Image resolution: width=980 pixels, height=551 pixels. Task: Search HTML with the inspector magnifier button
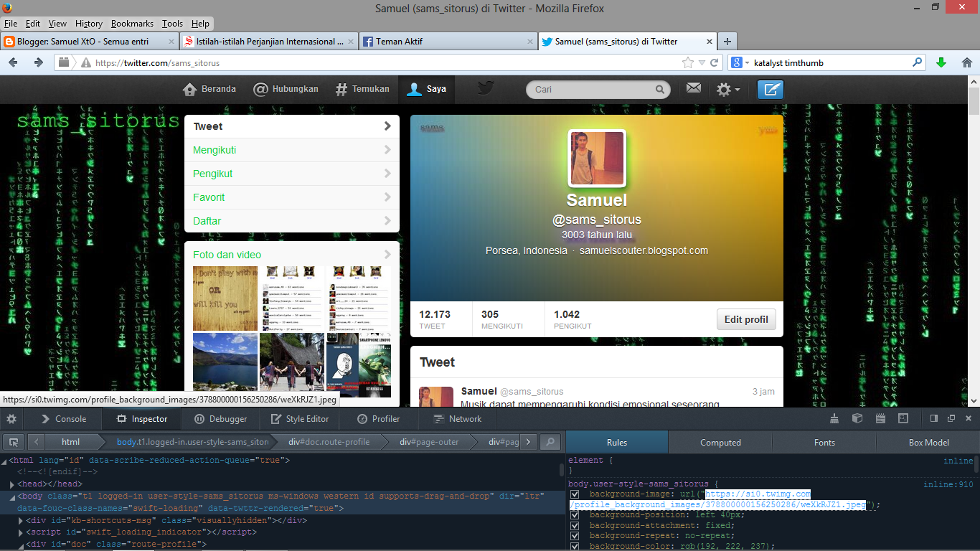click(x=550, y=442)
